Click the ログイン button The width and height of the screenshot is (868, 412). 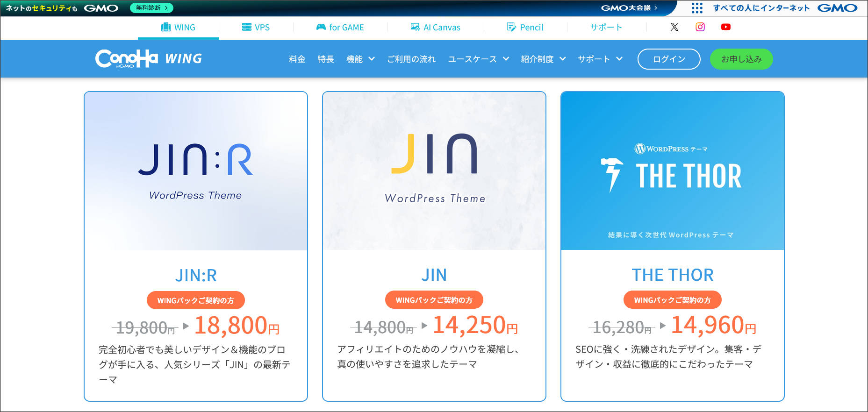click(x=669, y=59)
